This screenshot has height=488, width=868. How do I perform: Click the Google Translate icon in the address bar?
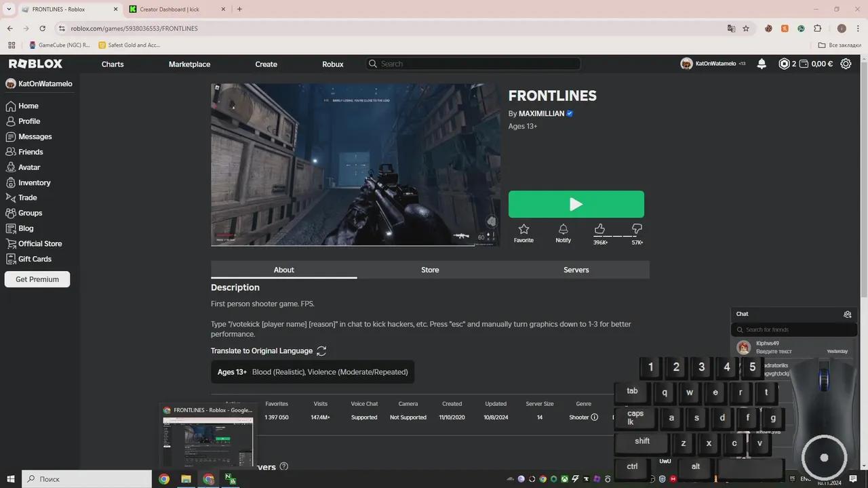click(x=731, y=28)
